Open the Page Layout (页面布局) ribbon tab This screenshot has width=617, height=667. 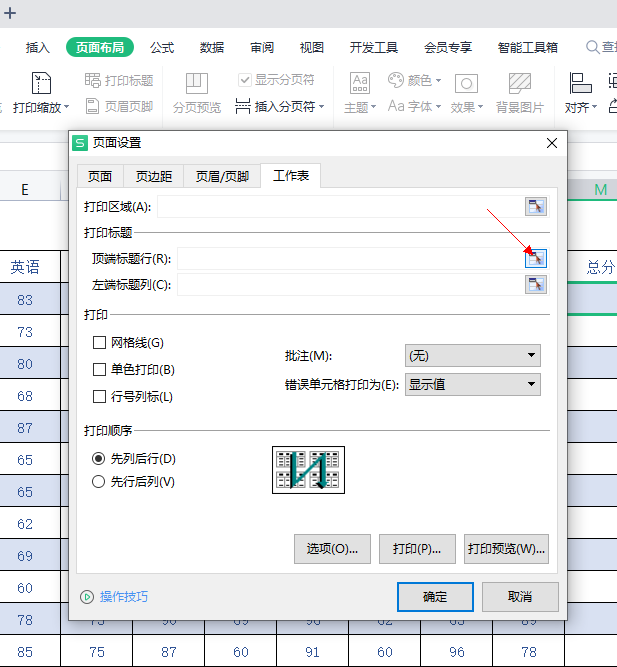coord(100,47)
